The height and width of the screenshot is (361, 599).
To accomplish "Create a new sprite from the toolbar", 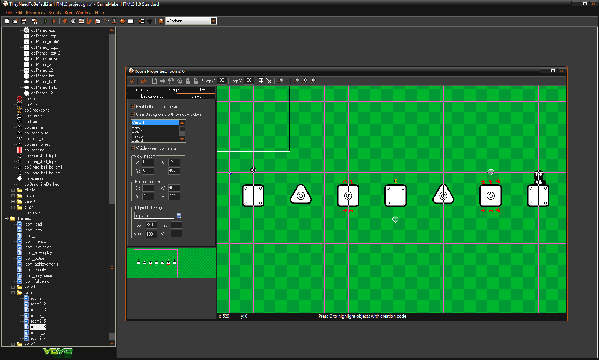I will tap(65, 21).
